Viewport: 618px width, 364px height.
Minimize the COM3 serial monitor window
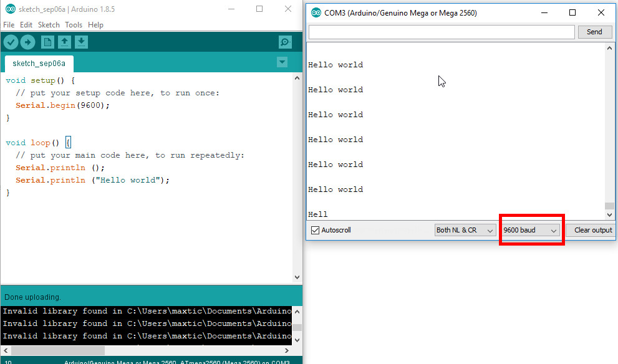(544, 12)
